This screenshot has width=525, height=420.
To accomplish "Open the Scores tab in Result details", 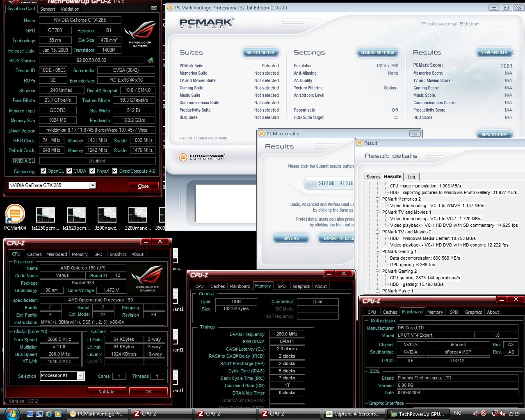I will (x=373, y=177).
